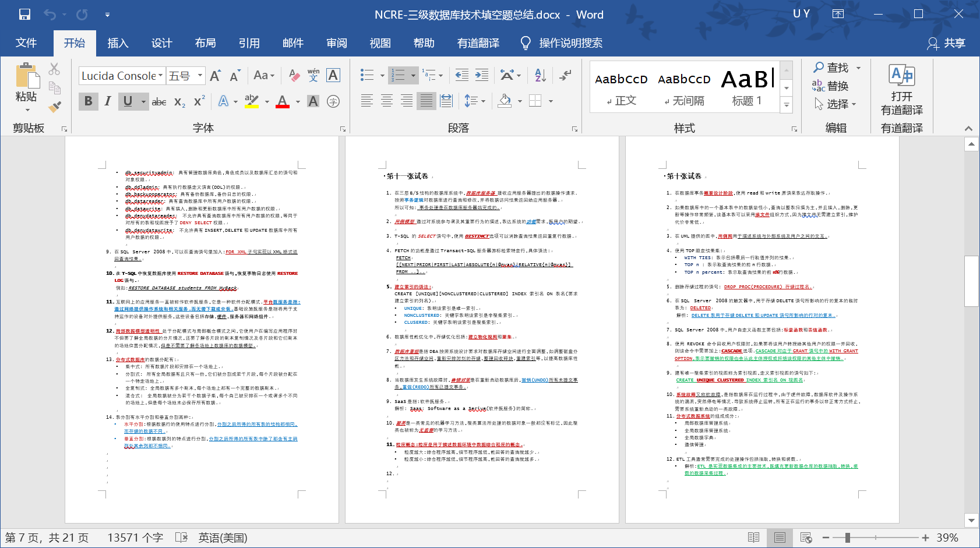
Task: Click the Strikethrough abc icon
Action: pyautogui.click(x=158, y=102)
